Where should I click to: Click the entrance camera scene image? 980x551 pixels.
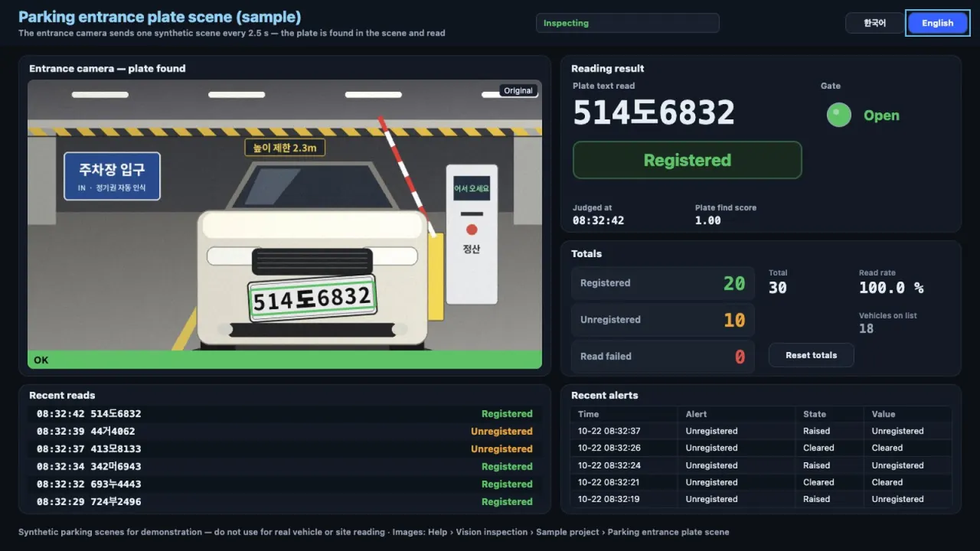[285, 224]
